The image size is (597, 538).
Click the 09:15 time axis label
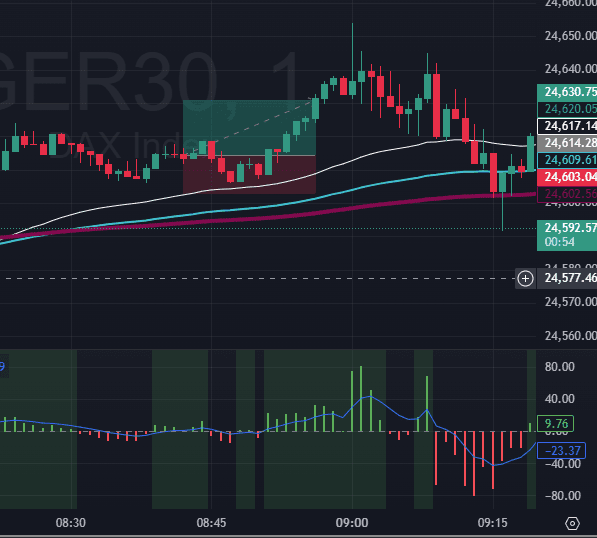(x=493, y=523)
